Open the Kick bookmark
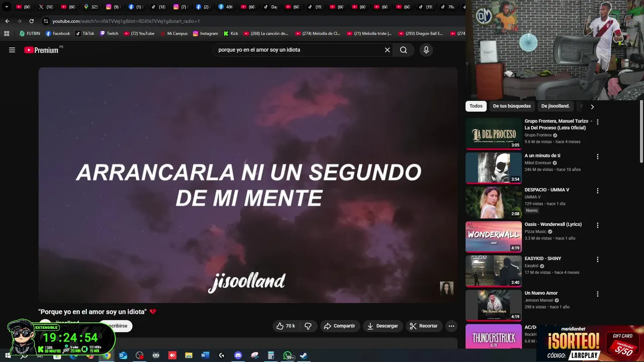The width and height of the screenshot is (644, 362). pos(231,34)
